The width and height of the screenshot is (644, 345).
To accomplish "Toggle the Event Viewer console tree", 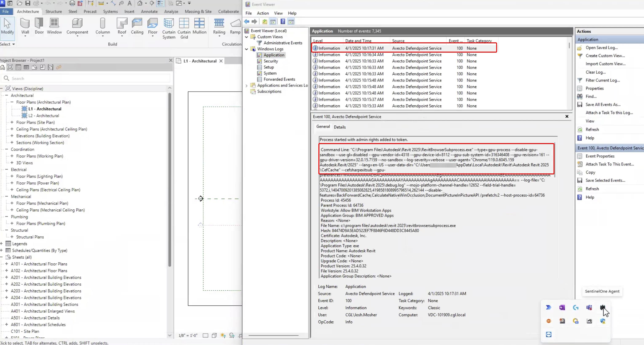I will pyautogui.click(x=273, y=21).
